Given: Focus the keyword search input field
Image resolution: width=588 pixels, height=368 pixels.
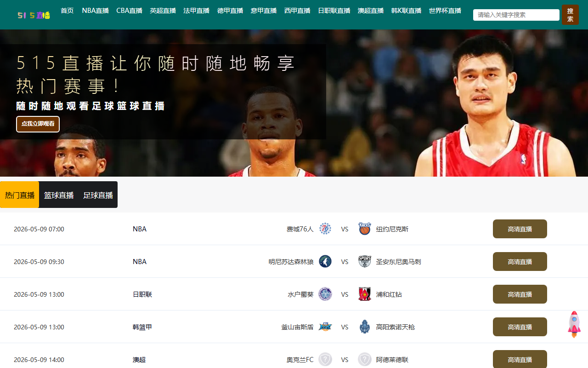Looking at the screenshot, I should [516, 15].
